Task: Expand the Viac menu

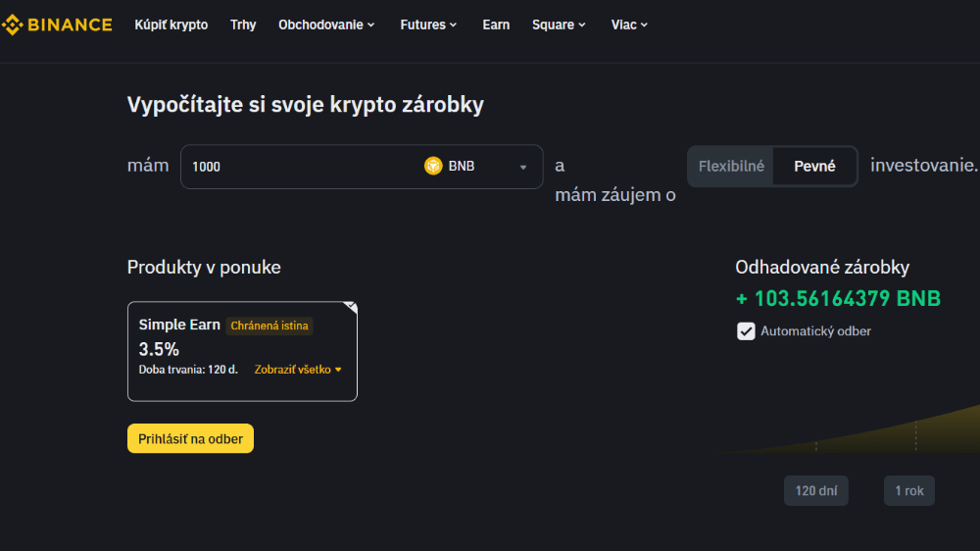Action: click(629, 25)
